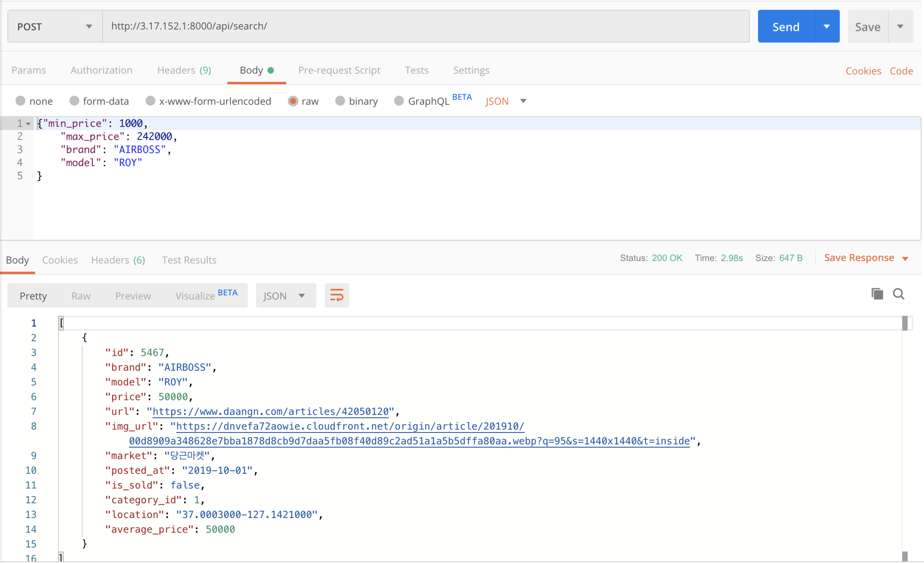
Task: Click the request URL input field
Action: [x=425, y=26]
